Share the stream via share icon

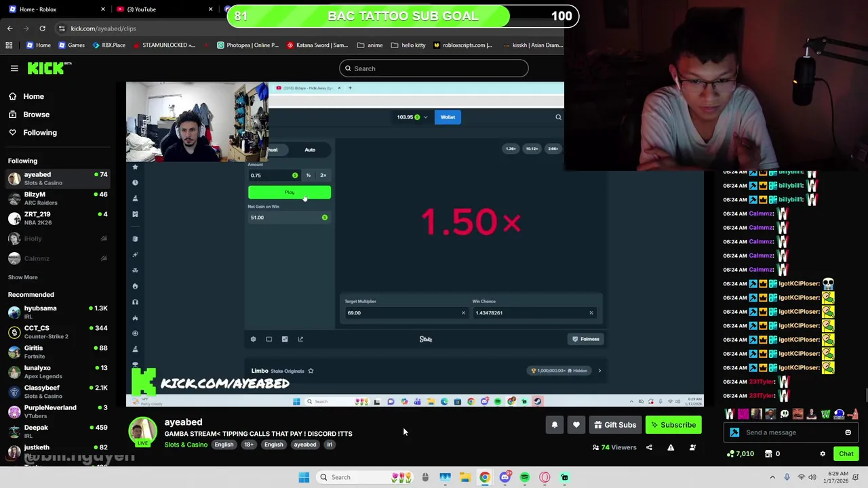pyautogui.click(x=649, y=447)
